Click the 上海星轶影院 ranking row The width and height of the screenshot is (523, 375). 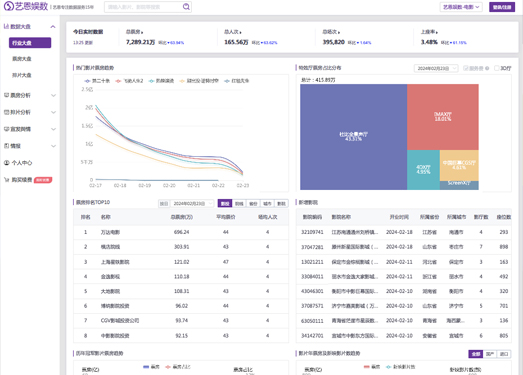point(181,262)
